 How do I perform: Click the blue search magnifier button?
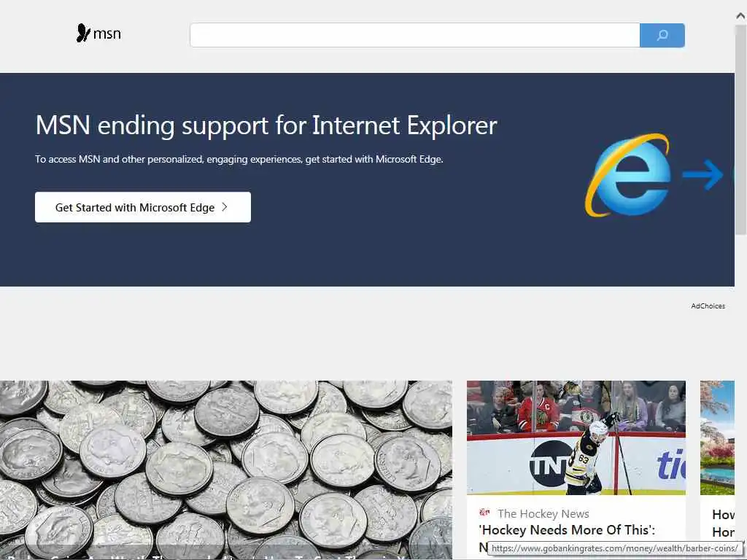pyautogui.click(x=662, y=35)
